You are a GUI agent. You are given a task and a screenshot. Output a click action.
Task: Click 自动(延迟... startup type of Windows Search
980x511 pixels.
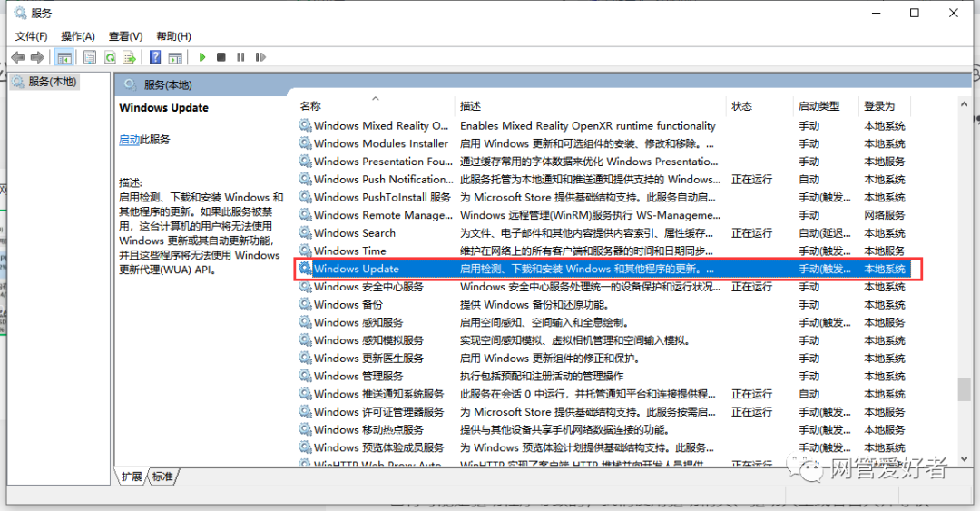coord(824,233)
